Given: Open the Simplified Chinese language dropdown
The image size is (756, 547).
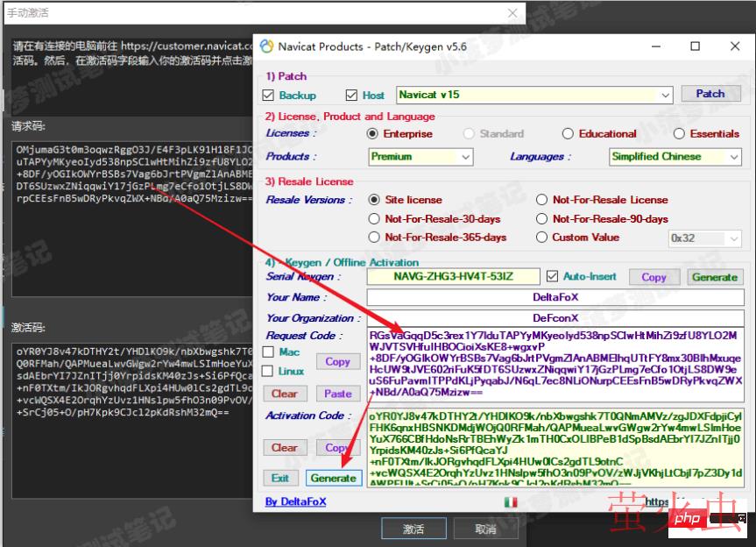Looking at the screenshot, I should (x=733, y=157).
